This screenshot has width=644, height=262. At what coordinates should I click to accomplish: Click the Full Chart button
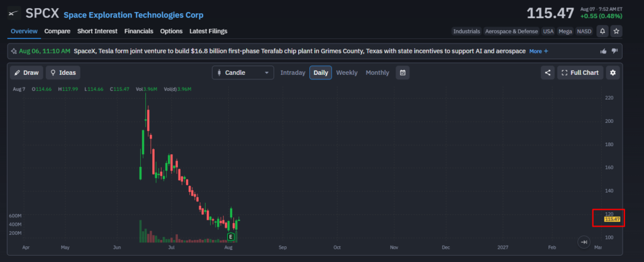coord(580,73)
